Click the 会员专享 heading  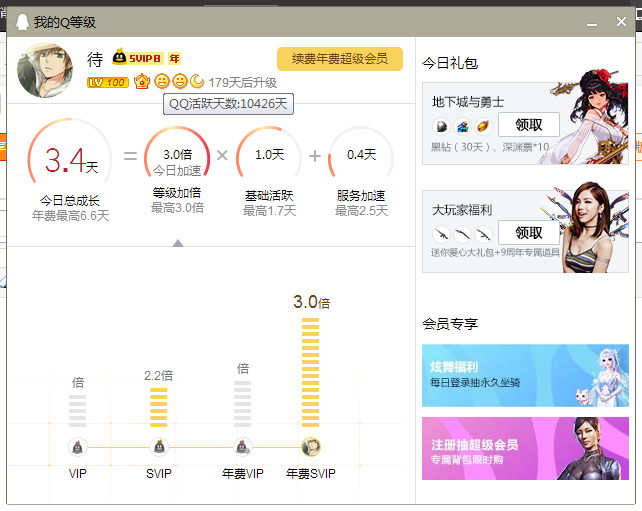[450, 324]
